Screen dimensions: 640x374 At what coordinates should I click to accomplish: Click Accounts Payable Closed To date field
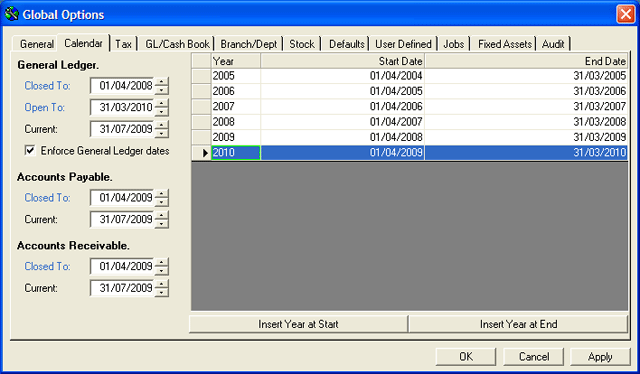tap(122, 198)
